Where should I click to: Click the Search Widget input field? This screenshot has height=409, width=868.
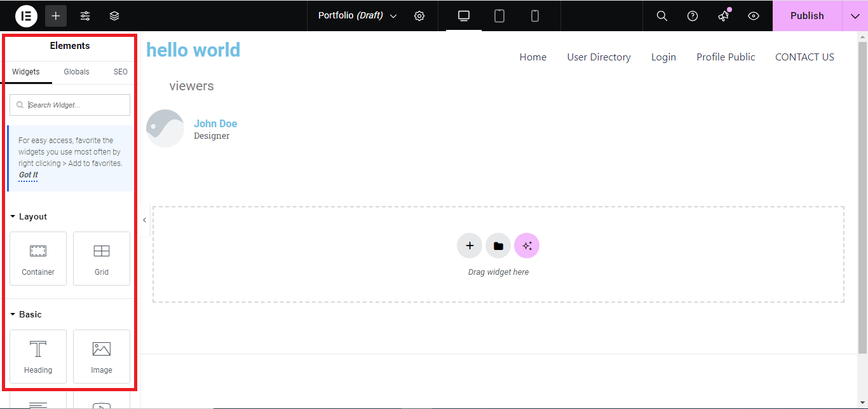click(70, 105)
